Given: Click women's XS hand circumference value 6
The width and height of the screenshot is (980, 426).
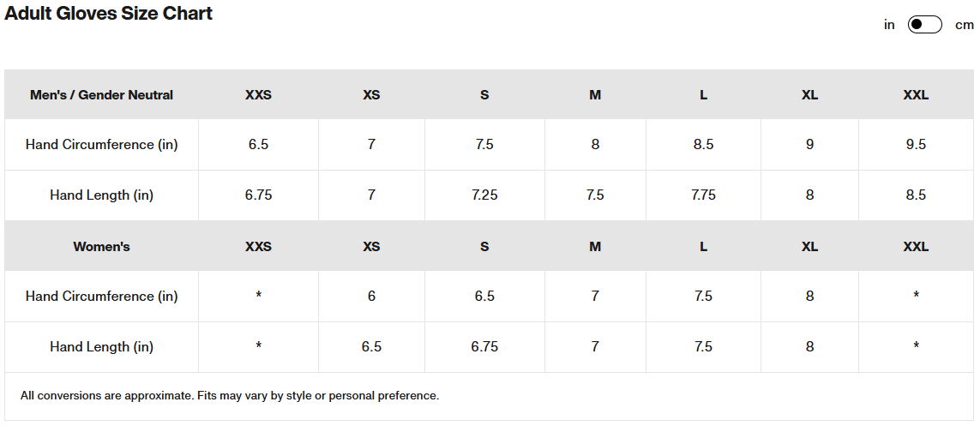Looking at the screenshot, I should coord(371,297).
